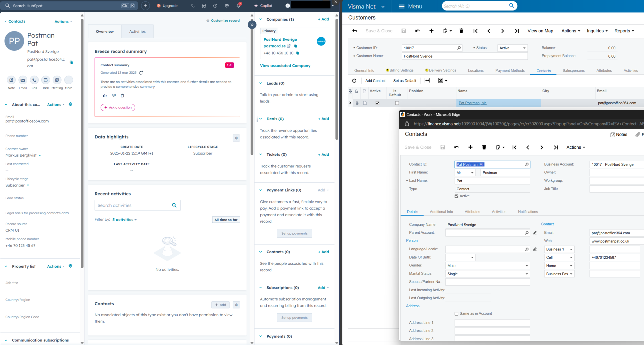Toggle the Is Default checkbox for Pat Postman
This screenshot has height=362, width=644.
point(397,103)
